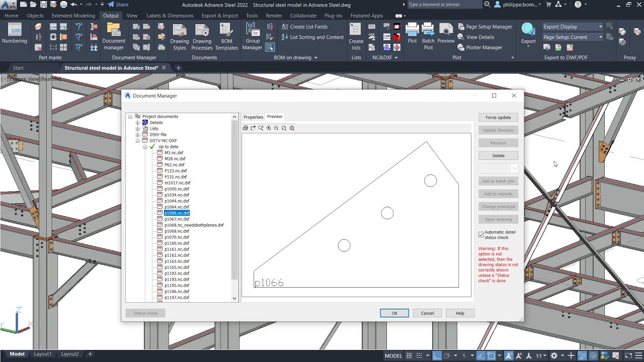Select M28.nc.dxf in document tree

coord(175,159)
